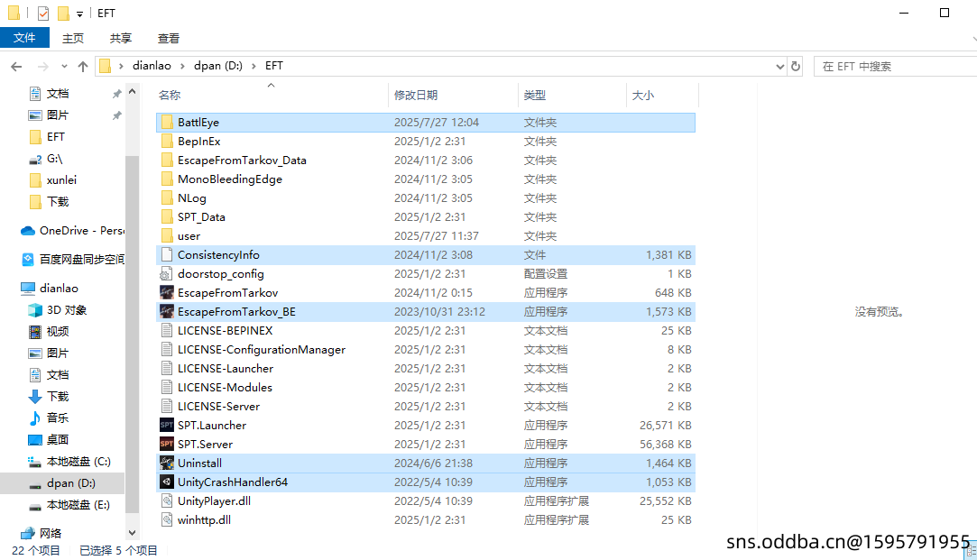Click the sidebar scroll up arrow

point(132,92)
